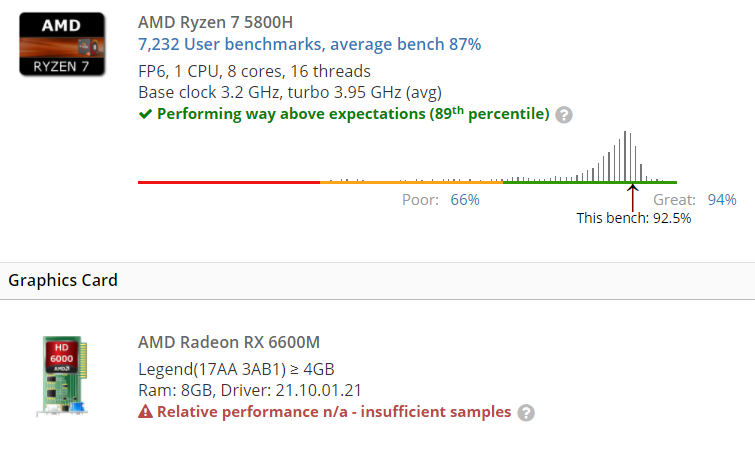Open the 7,232 User benchmarks link
The height and width of the screenshot is (454, 755).
pos(309,44)
